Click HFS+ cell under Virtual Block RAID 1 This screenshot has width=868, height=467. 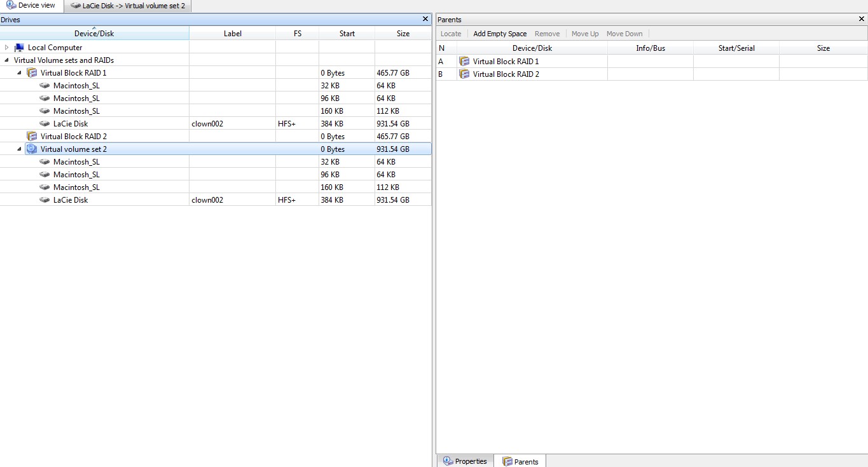[x=287, y=124]
